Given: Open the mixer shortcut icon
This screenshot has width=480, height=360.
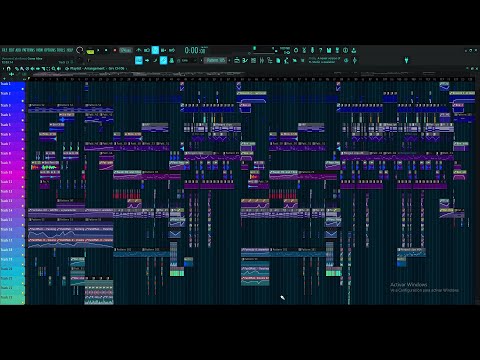Looking at the screenshot, I should tap(262, 60).
